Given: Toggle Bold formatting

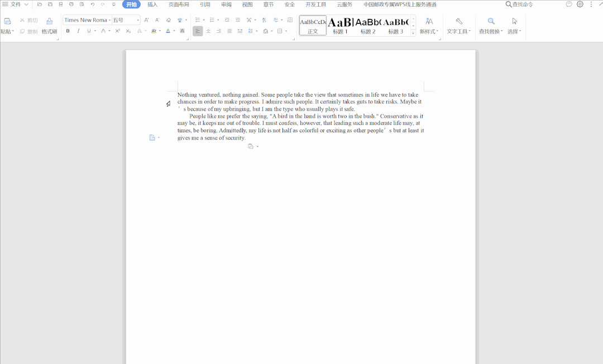Looking at the screenshot, I should tap(68, 31).
